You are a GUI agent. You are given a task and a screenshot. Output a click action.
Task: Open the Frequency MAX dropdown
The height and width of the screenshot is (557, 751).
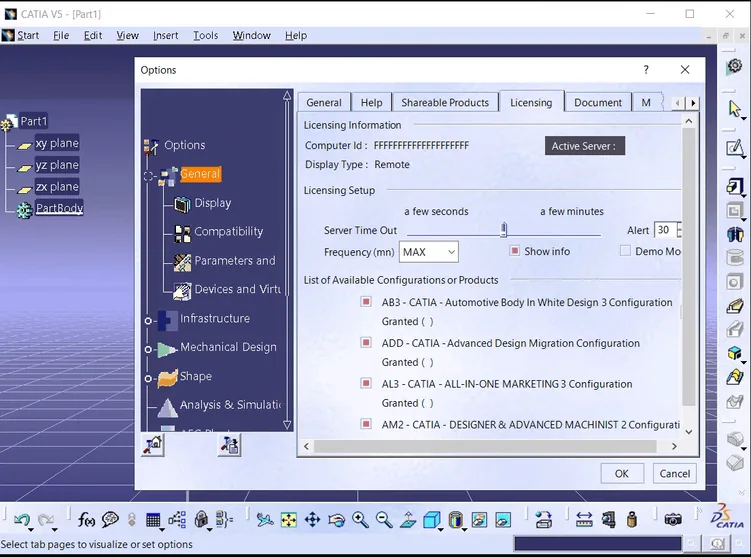pyautogui.click(x=429, y=252)
